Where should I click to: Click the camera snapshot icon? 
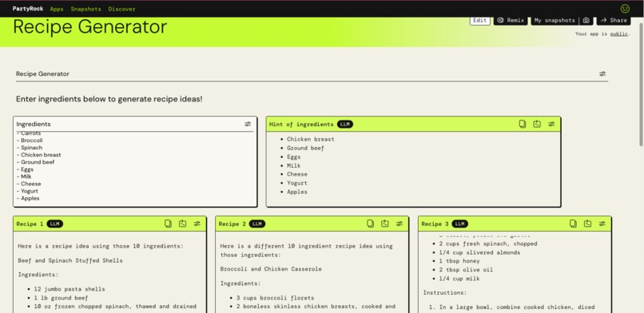586,20
